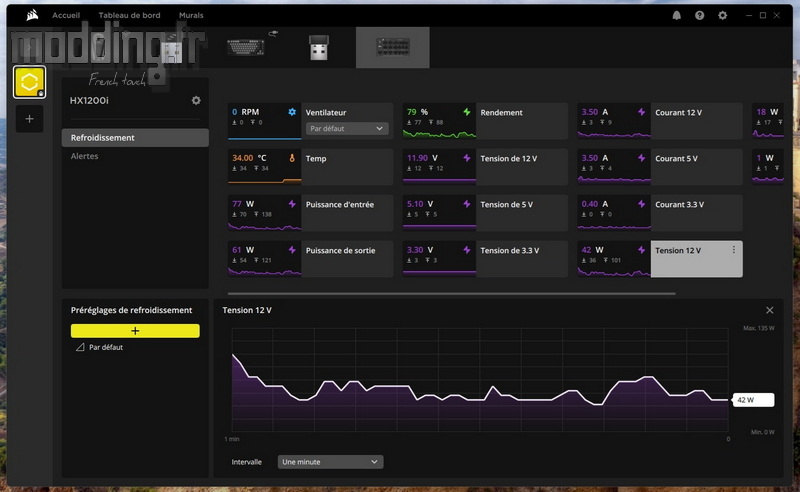
Task: Select the yellow default profile icon
Action: click(30, 82)
